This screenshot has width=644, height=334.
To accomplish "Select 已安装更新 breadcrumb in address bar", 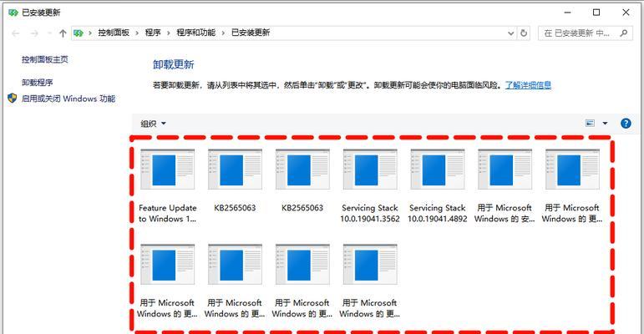I will (251, 33).
